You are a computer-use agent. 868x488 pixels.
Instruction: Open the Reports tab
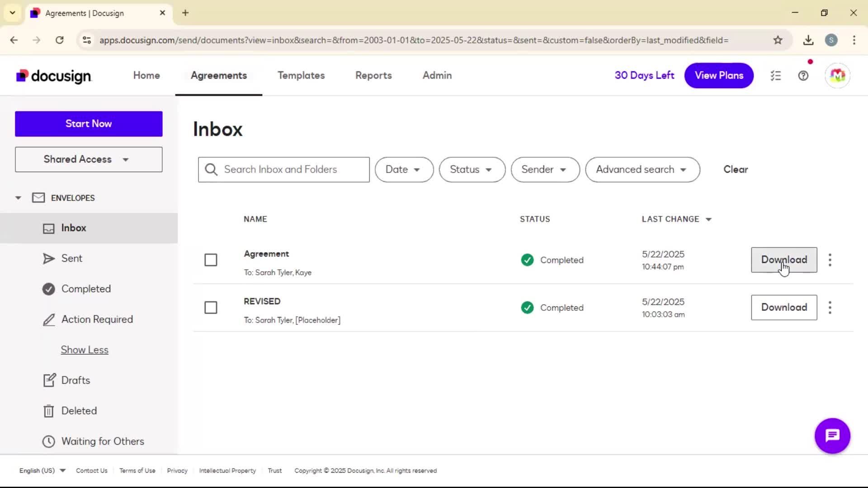click(x=373, y=75)
